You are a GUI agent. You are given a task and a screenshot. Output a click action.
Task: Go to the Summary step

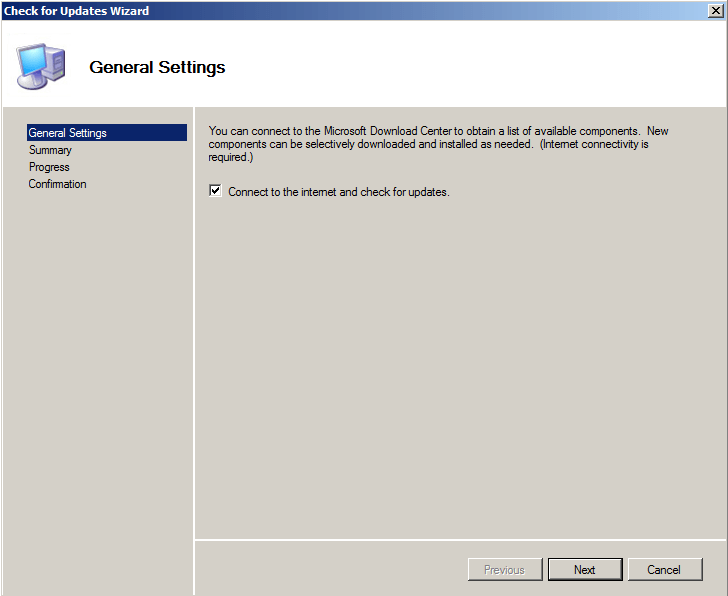coord(50,150)
